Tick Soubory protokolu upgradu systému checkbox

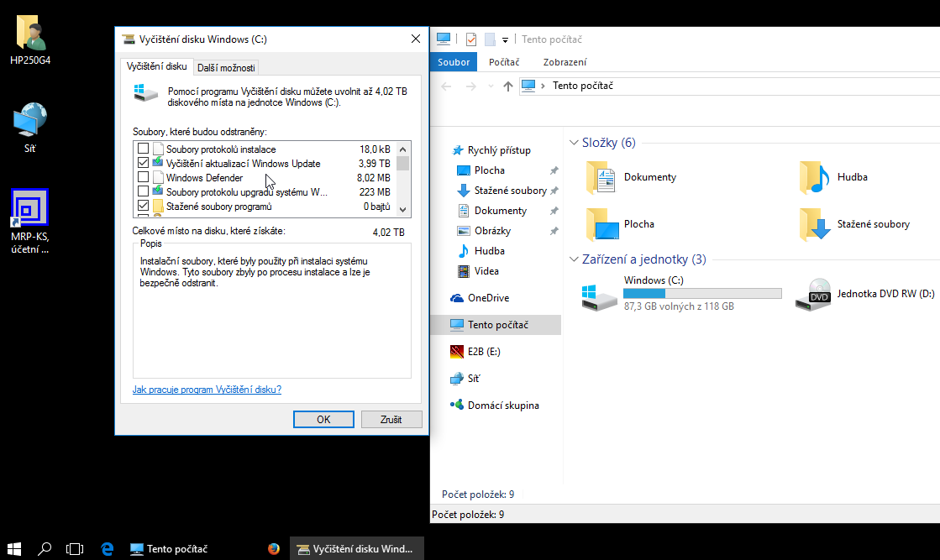click(144, 191)
